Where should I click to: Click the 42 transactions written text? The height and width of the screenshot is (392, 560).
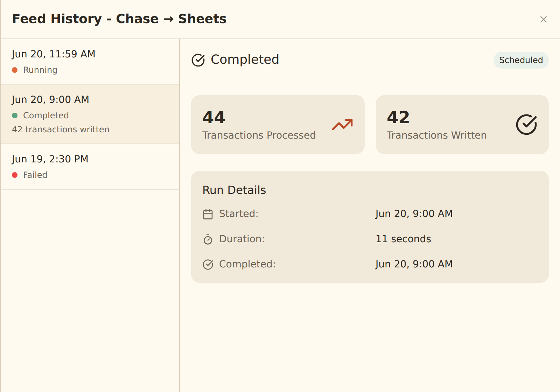click(61, 129)
